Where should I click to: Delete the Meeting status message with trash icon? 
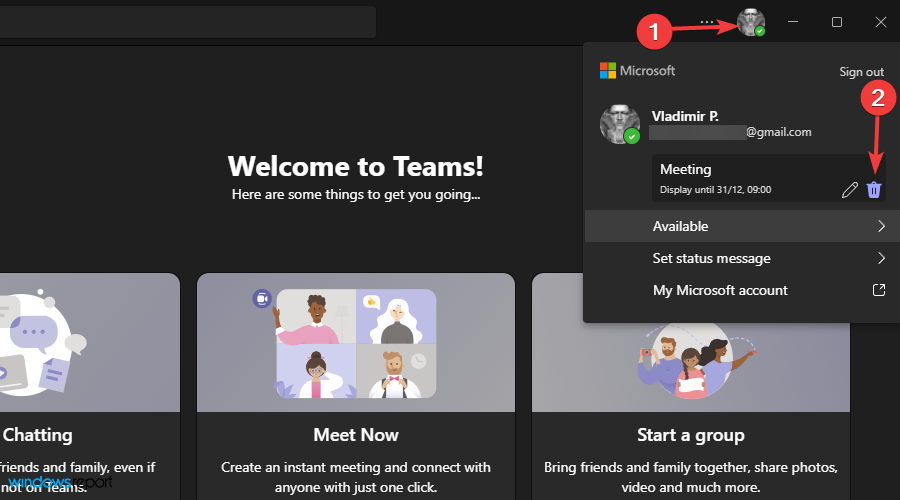point(874,189)
